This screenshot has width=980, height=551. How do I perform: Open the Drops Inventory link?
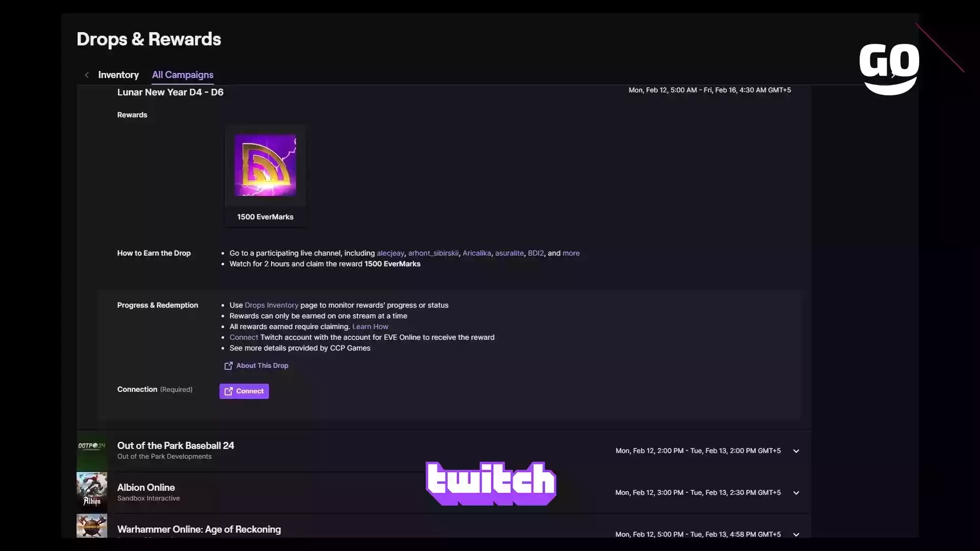(272, 305)
